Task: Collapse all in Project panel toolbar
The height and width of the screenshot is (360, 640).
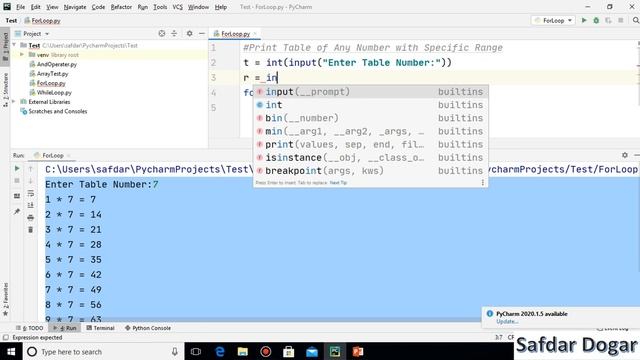Action: 174,33
